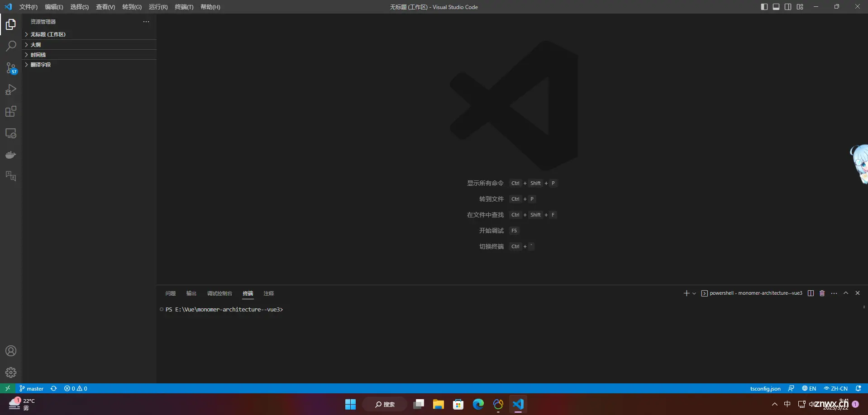
Task: Click the ZH-CN status item
Action: pos(835,388)
